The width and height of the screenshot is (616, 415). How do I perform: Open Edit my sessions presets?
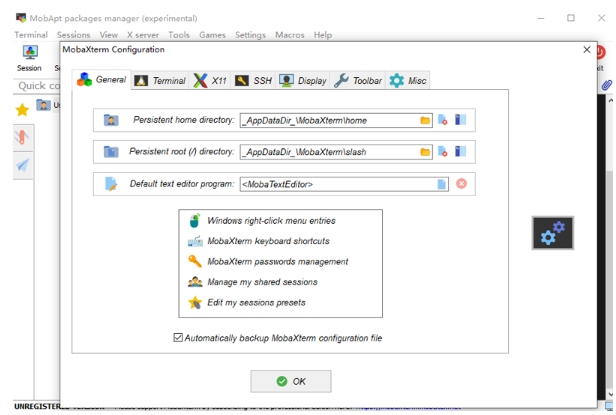coord(257,303)
